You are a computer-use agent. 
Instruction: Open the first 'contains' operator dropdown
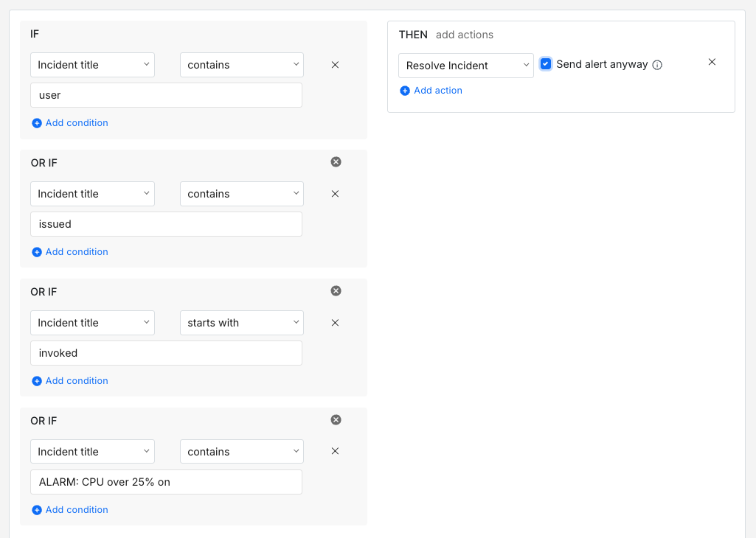[241, 65]
